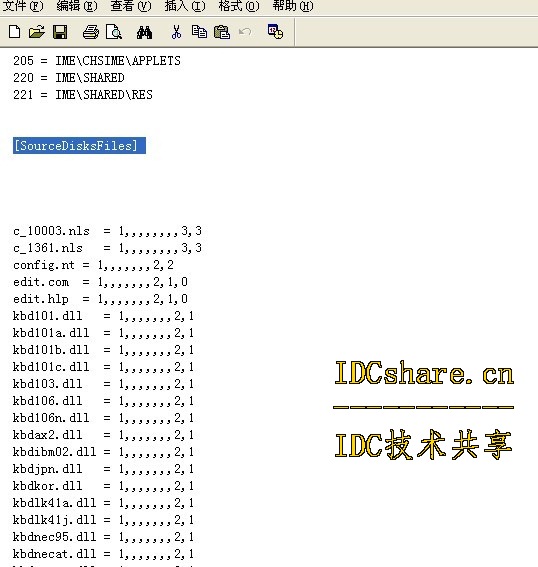This screenshot has height=567, width=538.
Task: Launch Find with the binoculars icon
Action: pos(144,32)
